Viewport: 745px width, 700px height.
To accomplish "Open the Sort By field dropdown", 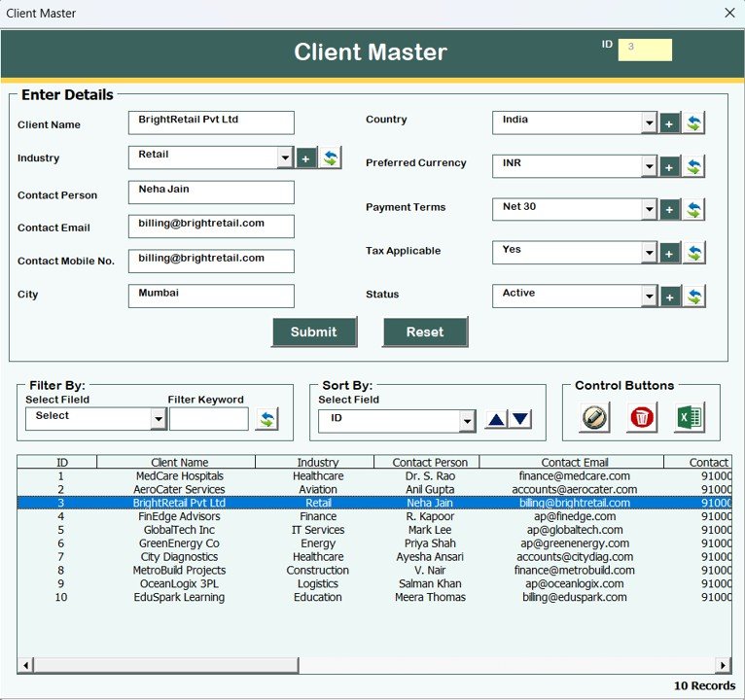I will [467, 420].
